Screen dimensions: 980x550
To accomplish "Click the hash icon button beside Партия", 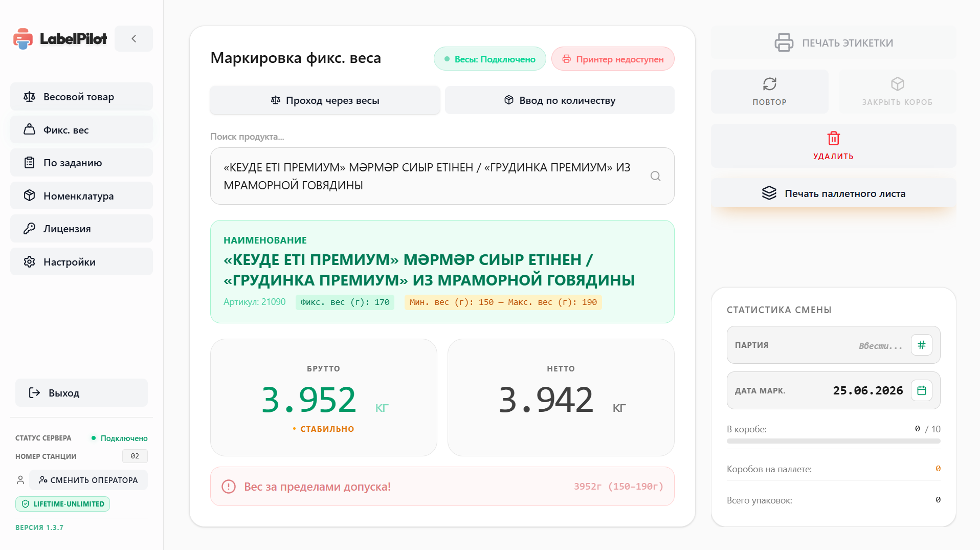I will tap(922, 345).
